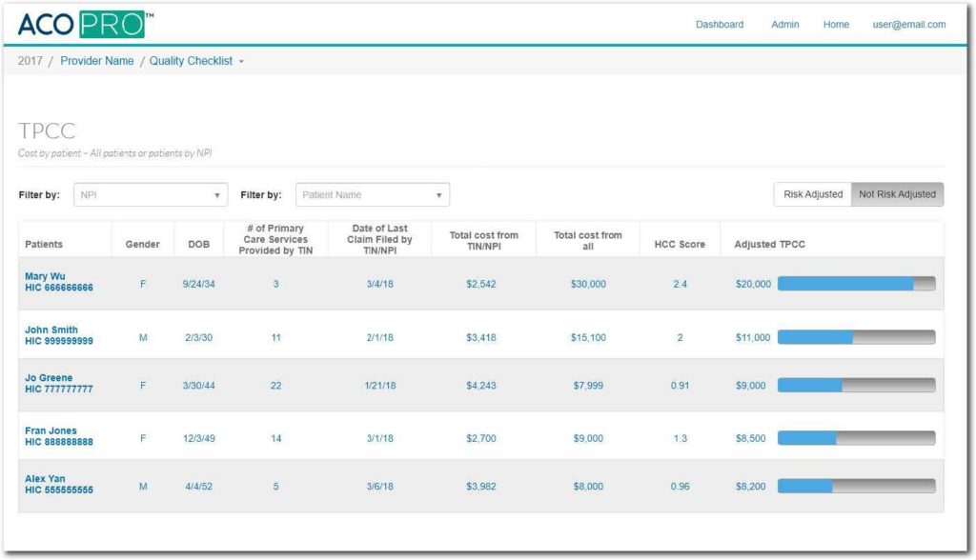Sort by Total cost from TIN/NPI header
This screenshot has width=976, height=560.
tap(483, 240)
